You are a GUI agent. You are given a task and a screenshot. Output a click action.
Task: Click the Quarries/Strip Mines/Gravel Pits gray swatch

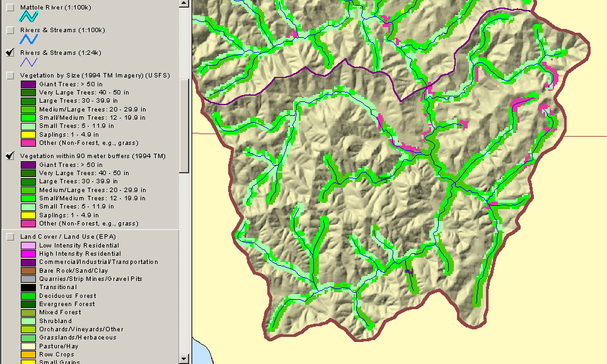click(x=28, y=279)
